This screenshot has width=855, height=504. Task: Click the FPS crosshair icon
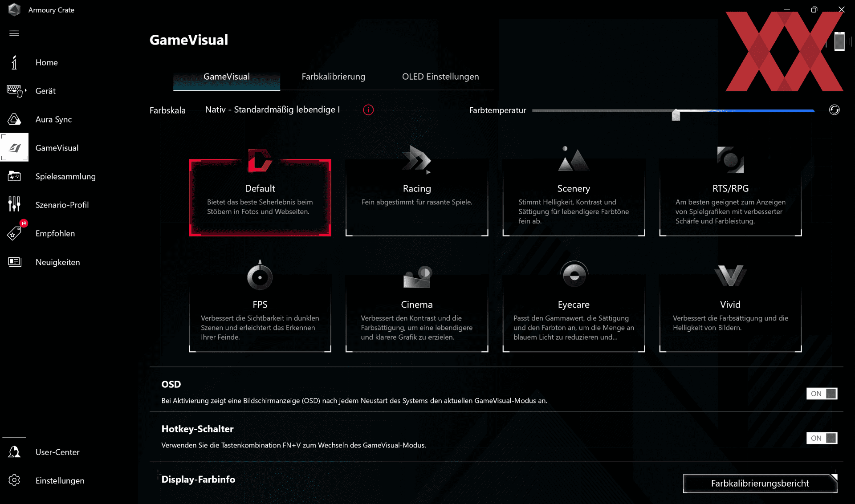(x=260, y=275)
